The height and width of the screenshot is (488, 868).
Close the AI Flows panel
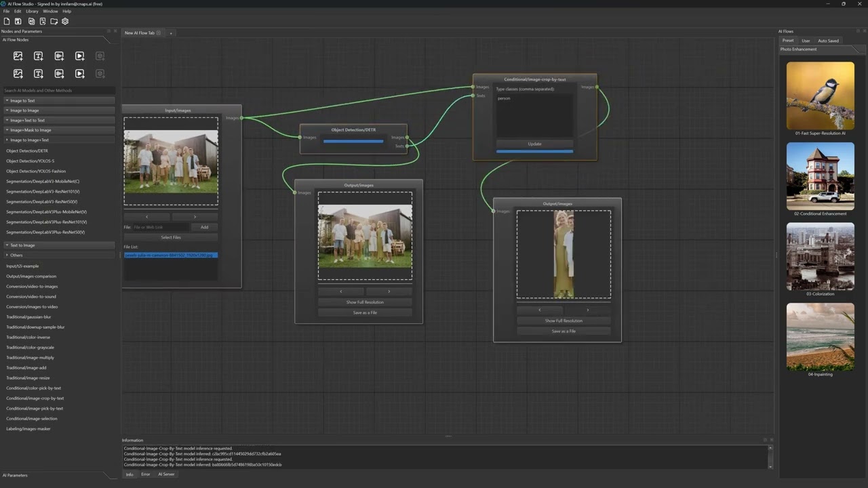coord(864,31)
